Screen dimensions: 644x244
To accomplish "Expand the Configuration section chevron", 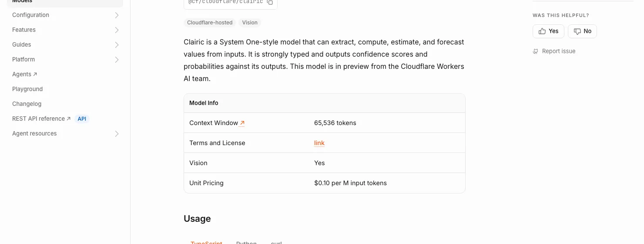I will pyautogui.click(x=117, y=15).
